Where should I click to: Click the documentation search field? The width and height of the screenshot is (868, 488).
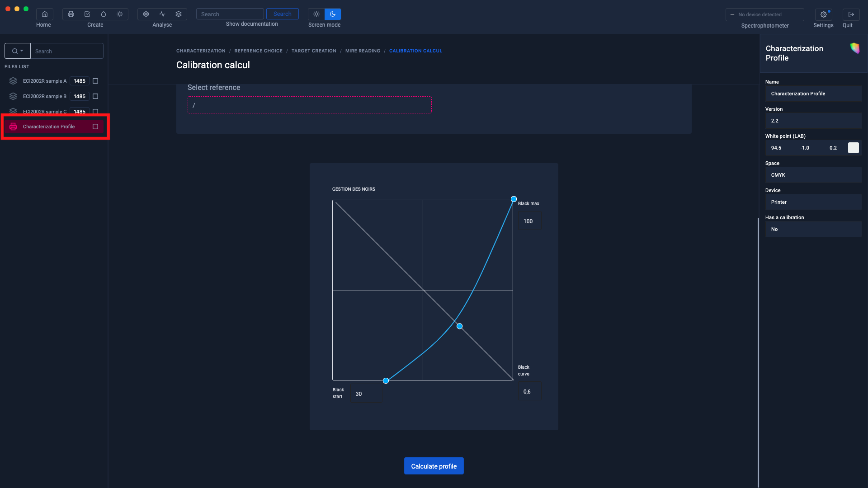tap(230, 14)
